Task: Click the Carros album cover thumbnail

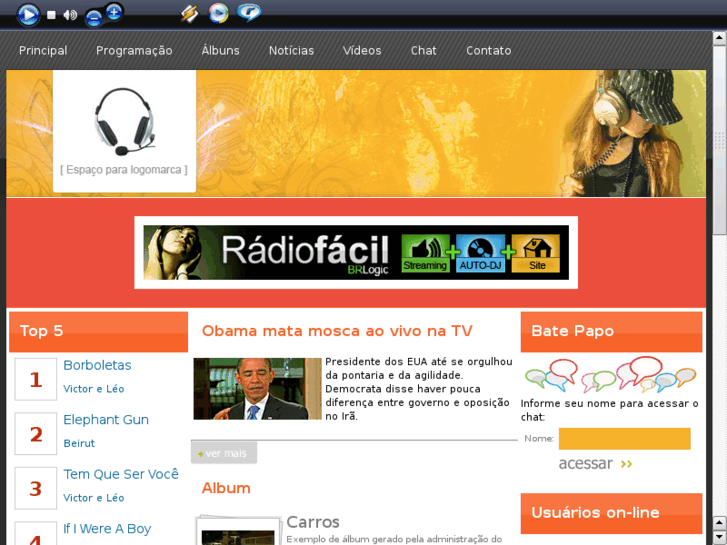Action: (238, 530)
